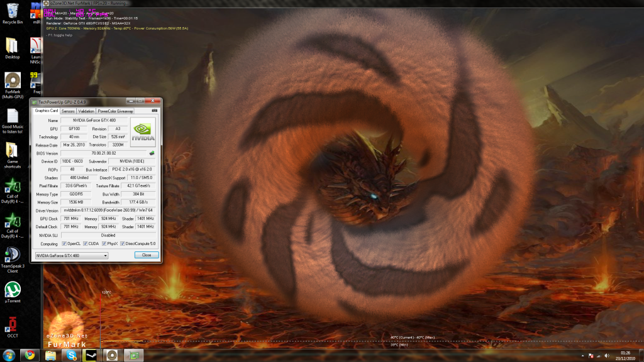
Task: Open Recycle Bin on desktop
Action: point(13,14)
